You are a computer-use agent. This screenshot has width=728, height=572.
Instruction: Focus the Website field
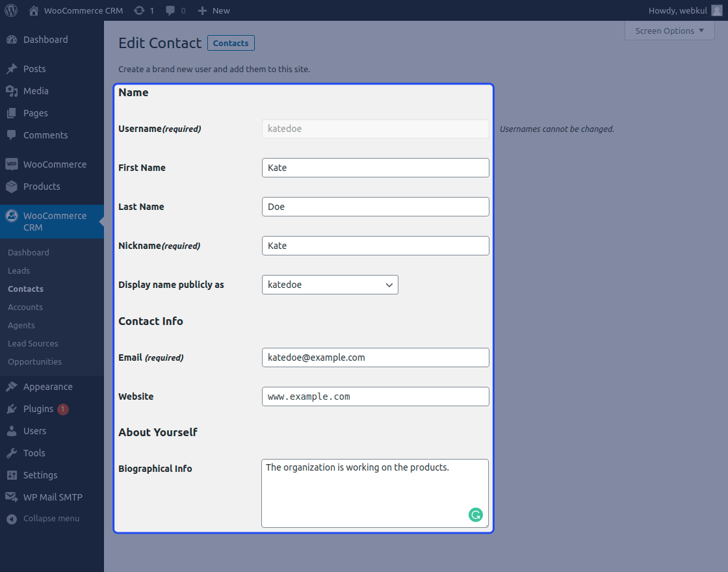click(376, 396)
